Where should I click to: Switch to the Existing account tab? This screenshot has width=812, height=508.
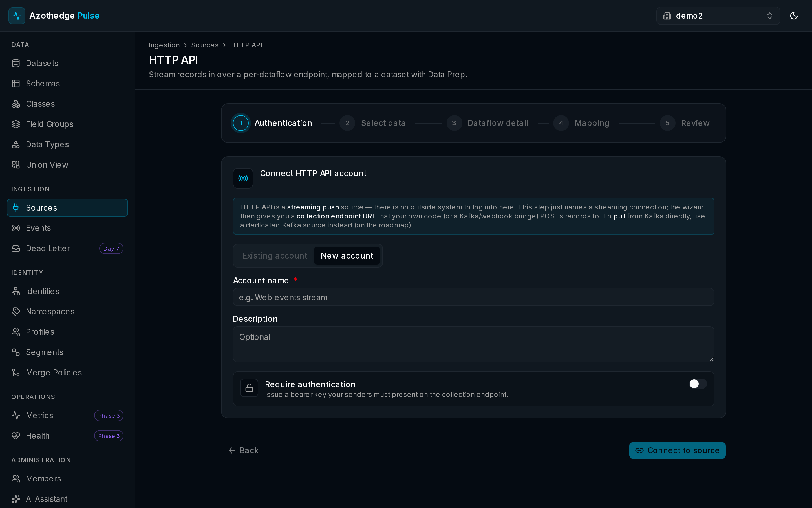274,256
